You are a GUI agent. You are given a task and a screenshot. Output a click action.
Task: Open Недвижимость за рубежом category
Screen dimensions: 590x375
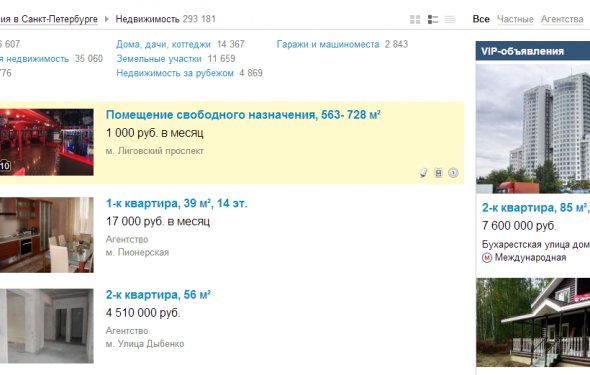point(175,73)
